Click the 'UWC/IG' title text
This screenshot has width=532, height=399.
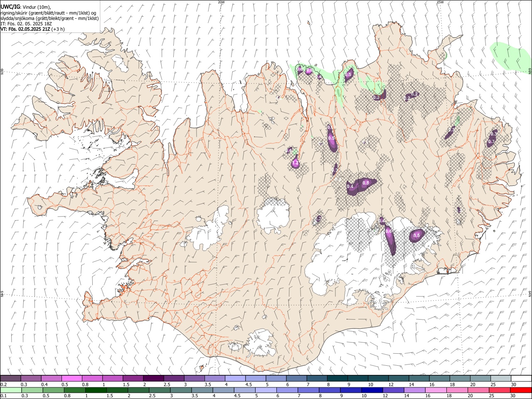tap(10, 7)
